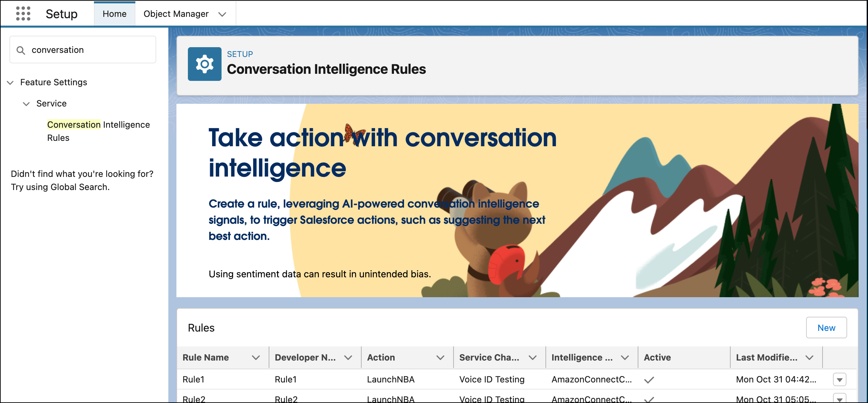This screenshot has height=403, width=868.
Task: Open the Object Manager tab dropdown chevron
Action: tap(222, 14)
